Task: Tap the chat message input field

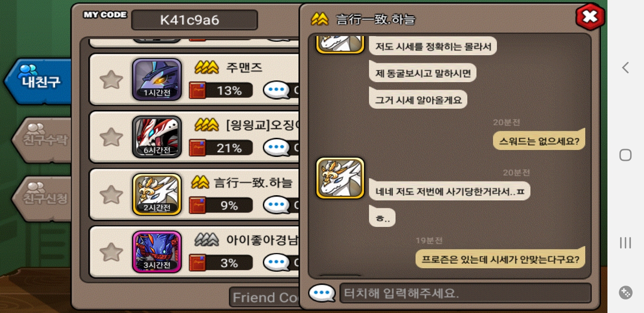Action: [x=465, y=293]
